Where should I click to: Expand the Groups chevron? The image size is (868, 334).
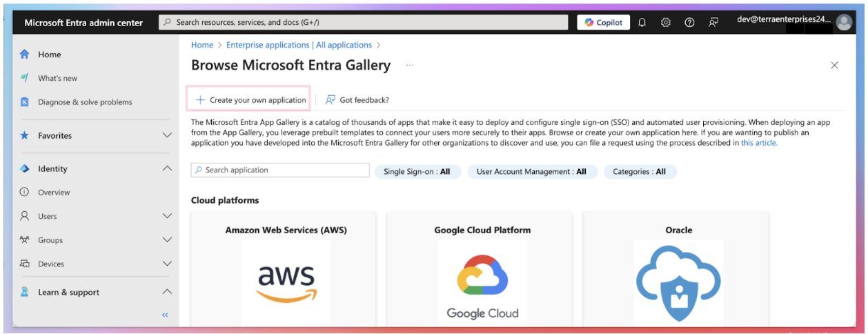point(166,239)
